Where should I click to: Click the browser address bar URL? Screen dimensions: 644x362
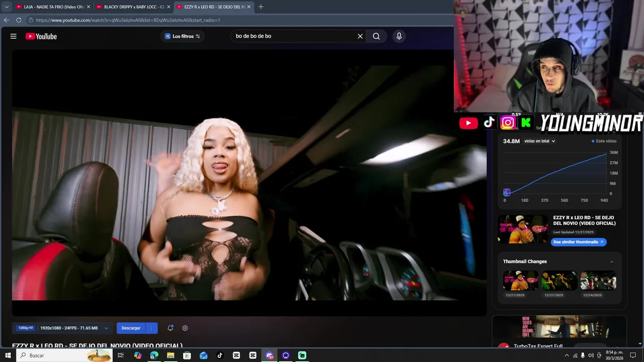click(x=128, y=20)
